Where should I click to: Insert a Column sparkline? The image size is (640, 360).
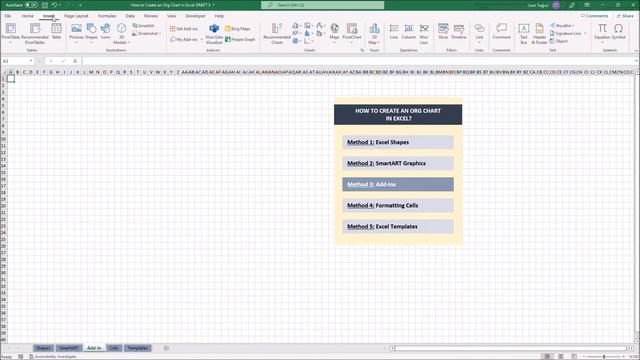[x=409, y=31]
